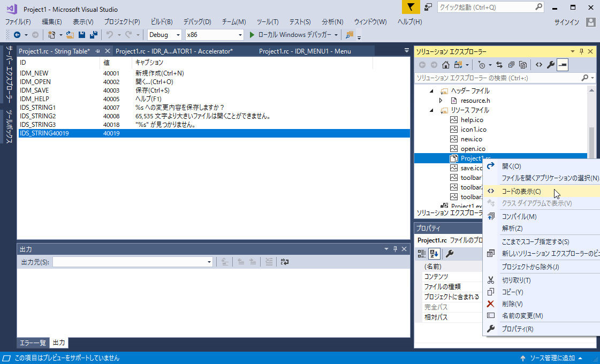Open the ファイル(F) menu
This screenshot has width=600, height=364.
coord(18,22)
